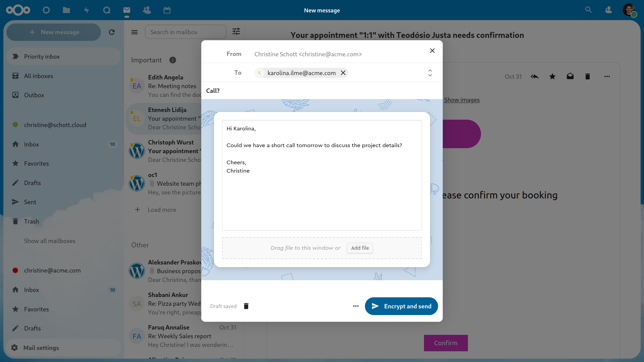This screenshot has width=644, height=362.
Task: Reply to the open message
Action: (535, 76)
